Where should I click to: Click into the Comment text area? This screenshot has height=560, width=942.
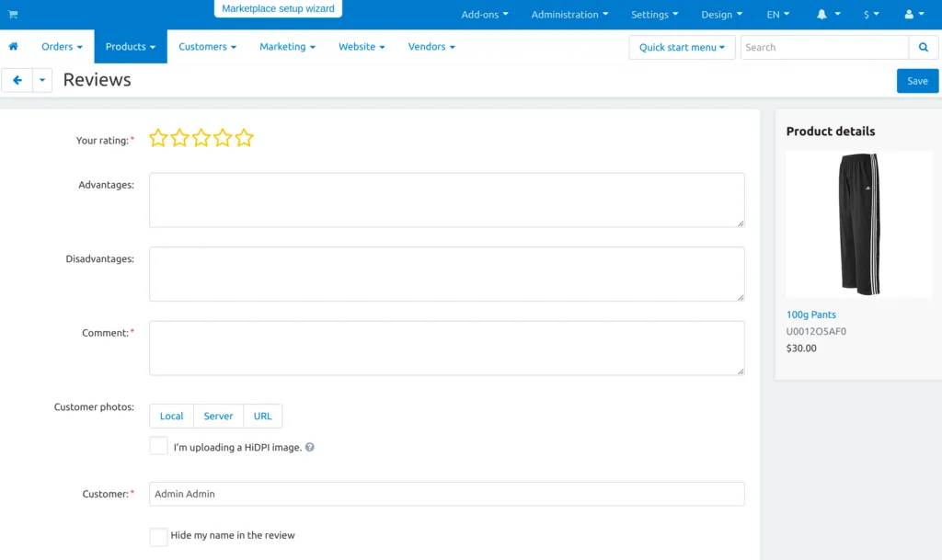pyautogui.click(x=447, y=349)
